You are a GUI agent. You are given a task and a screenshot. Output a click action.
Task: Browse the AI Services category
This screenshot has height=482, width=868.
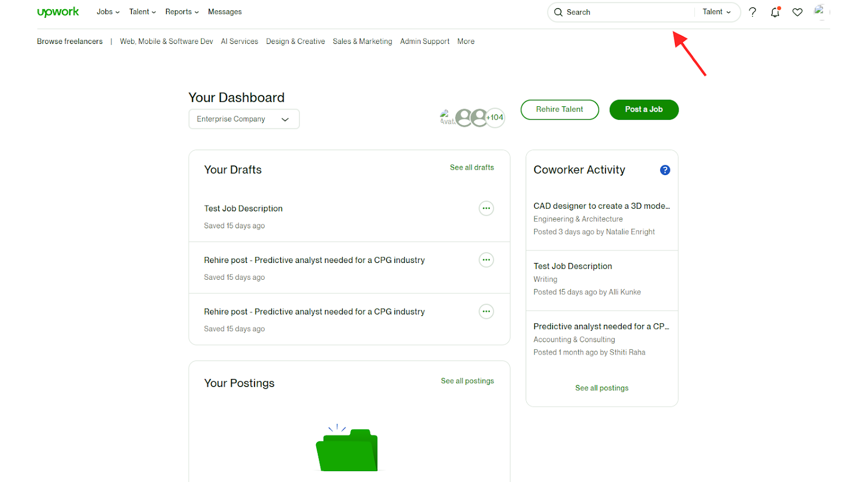coord(239,41)
